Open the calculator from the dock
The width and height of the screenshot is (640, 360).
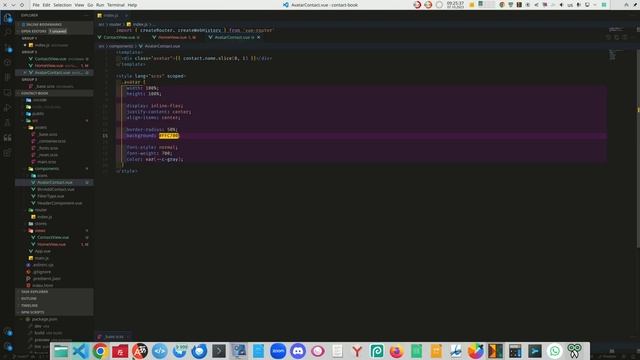515,351
